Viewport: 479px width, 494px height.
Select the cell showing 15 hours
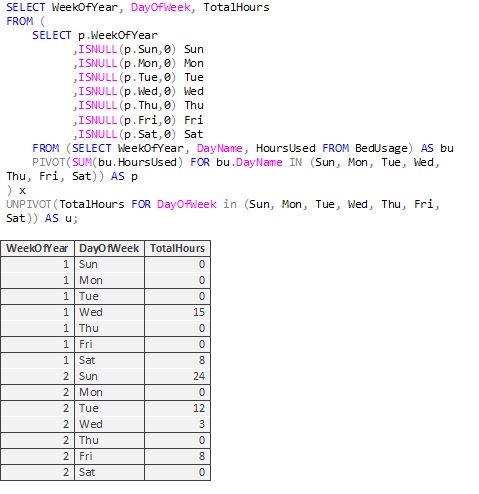(x=178, y=312)
